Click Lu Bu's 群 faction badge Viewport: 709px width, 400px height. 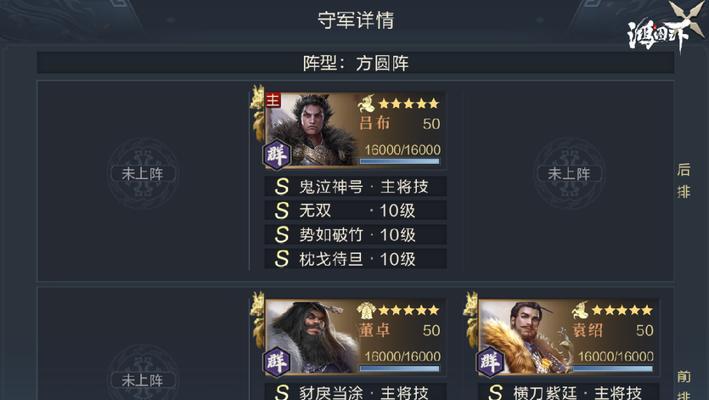pos(277,155)
